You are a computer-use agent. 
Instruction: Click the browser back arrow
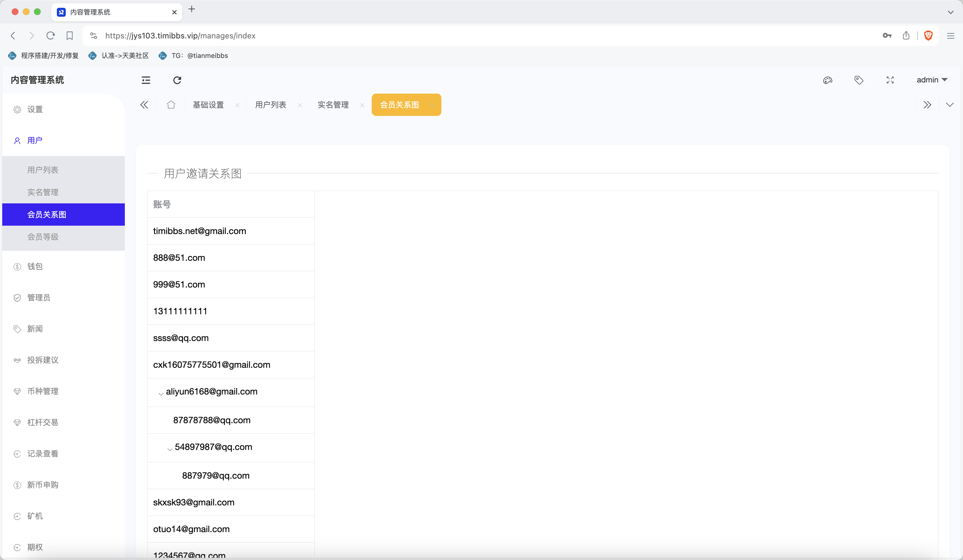[x=13, y=36]
